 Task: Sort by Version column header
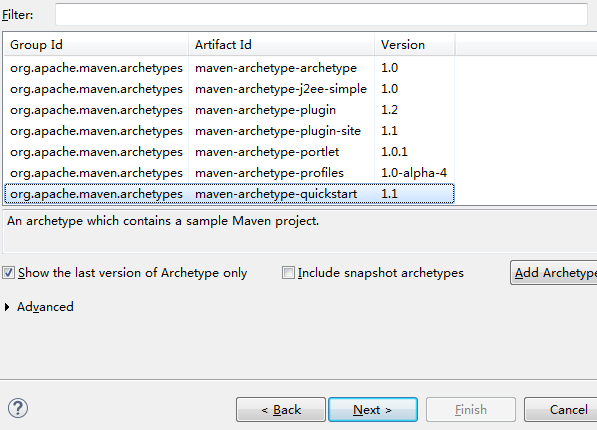pyautogui.click(x=415, y=45)
